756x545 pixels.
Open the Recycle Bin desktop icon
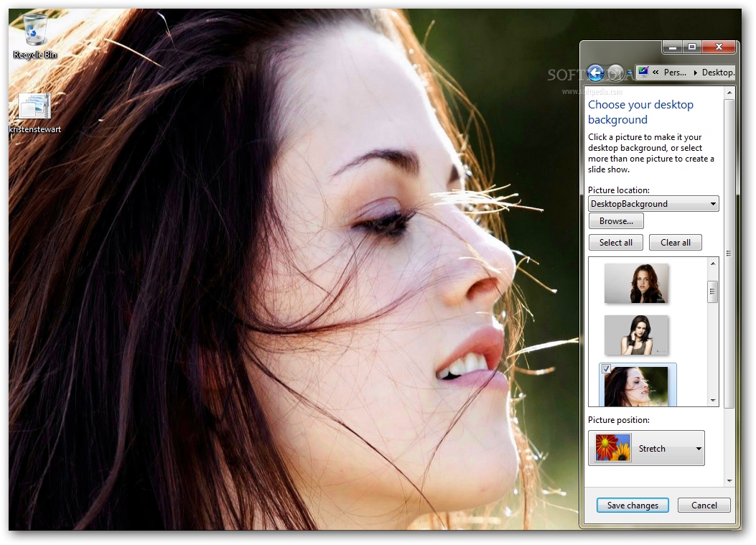(34, 36)
